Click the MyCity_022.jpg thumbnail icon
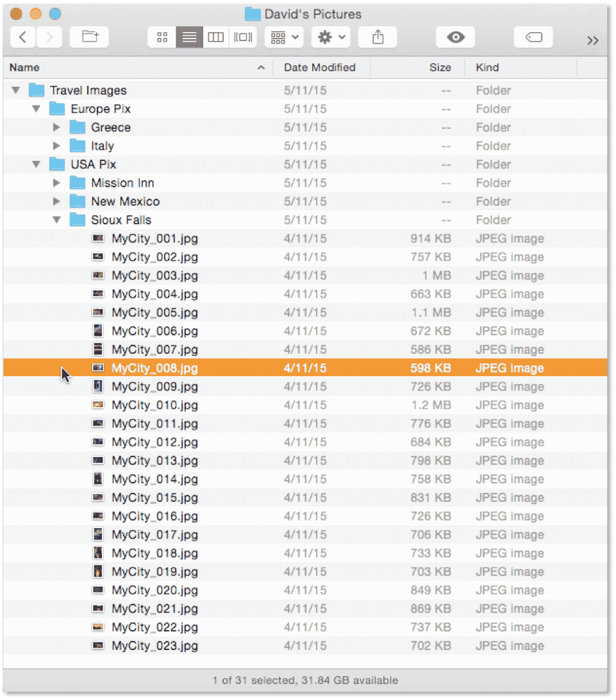Viewport: 616px width, 700px height. click(x=98, y=627)
